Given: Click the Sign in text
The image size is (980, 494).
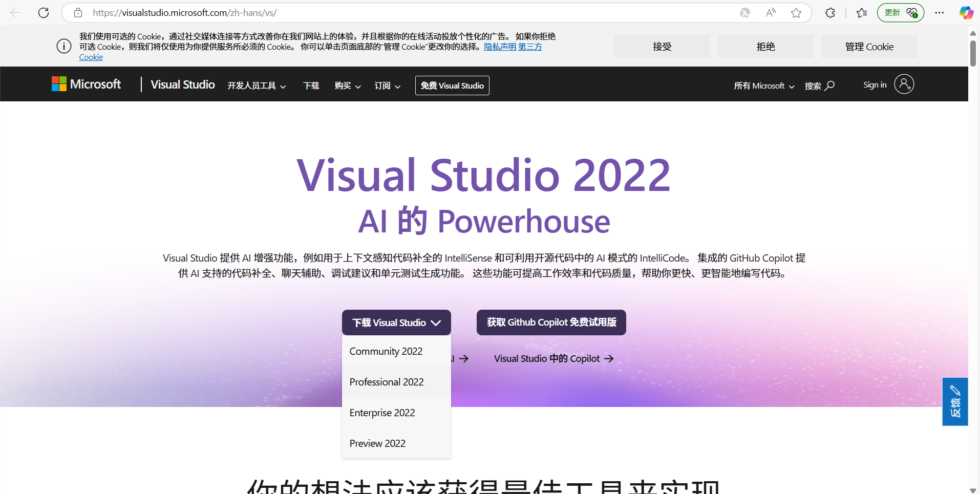Looking at the screenshot, I should tap(875, 85).
